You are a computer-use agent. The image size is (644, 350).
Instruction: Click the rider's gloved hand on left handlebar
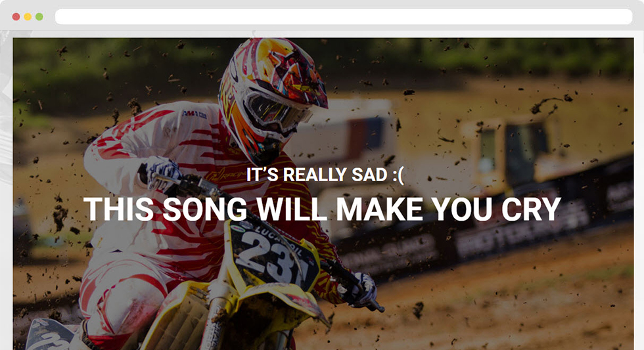pos(163,172)
